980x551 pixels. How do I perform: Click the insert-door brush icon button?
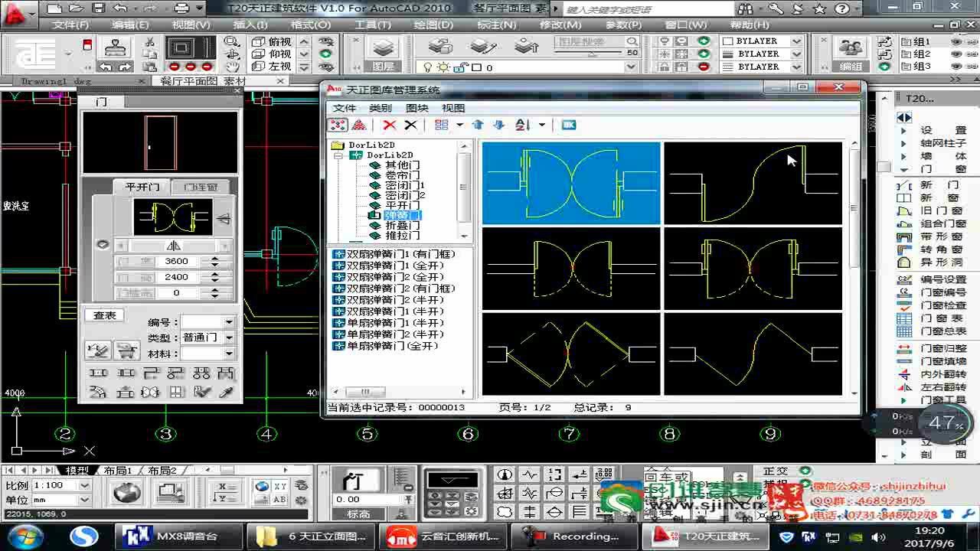point(99,350)
